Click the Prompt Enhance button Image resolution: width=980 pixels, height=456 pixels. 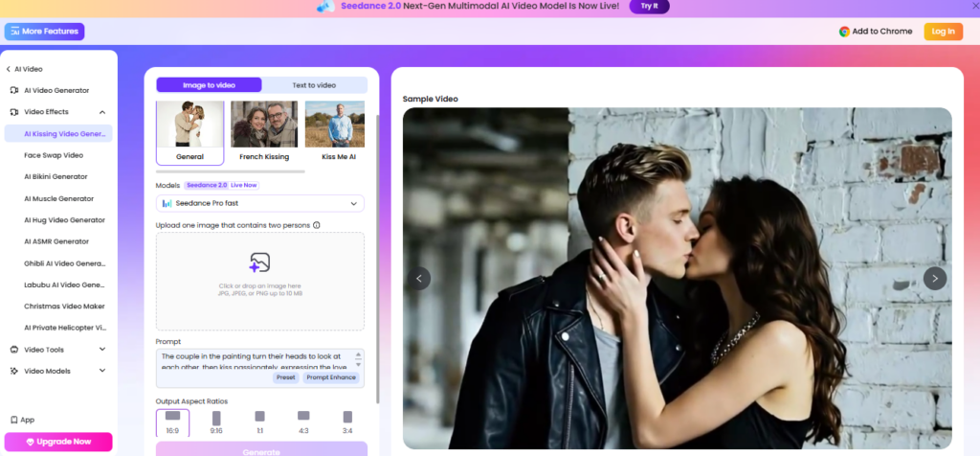[331, 377]
